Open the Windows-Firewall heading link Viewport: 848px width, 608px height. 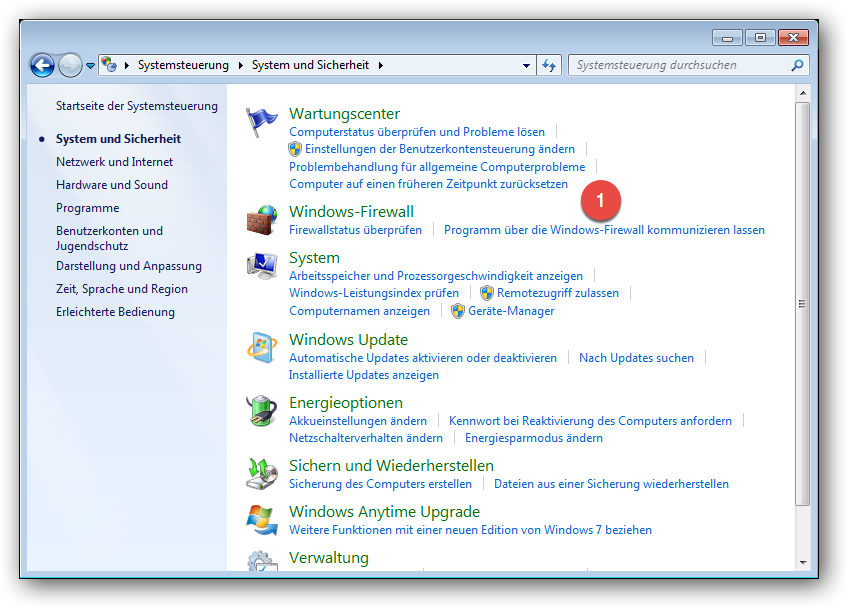pos(352,212)
